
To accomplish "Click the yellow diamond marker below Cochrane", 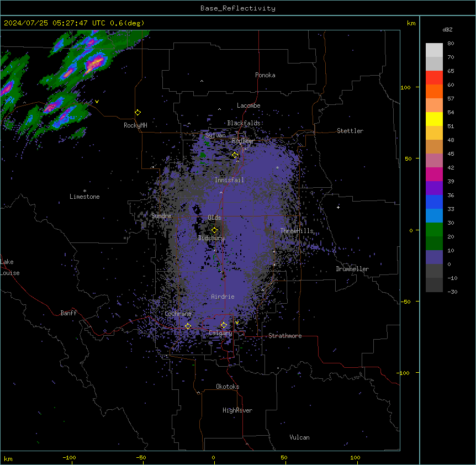I will point(188,326).
